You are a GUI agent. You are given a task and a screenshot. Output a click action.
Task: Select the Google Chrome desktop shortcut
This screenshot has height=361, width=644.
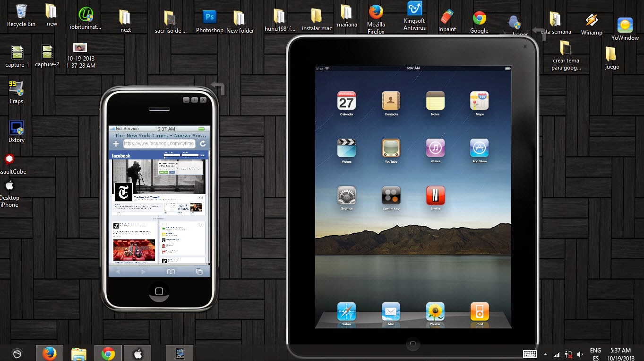[x=479, y=22]
